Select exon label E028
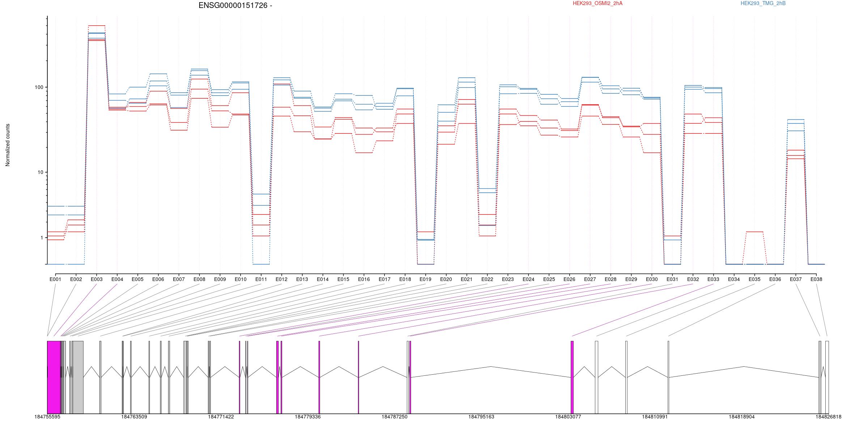Image resolution: width=868 pixels, height=434 pixels. pyautogui.click(x=610, y=279)
